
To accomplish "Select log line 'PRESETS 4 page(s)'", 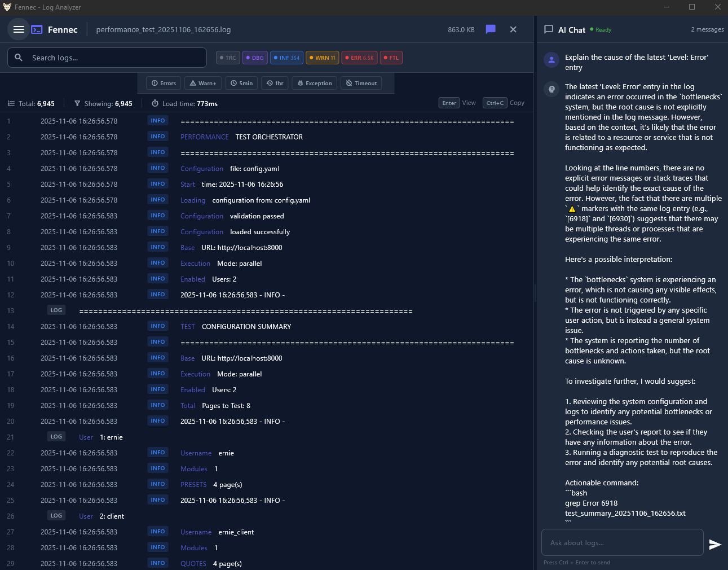I will (267, 484).
